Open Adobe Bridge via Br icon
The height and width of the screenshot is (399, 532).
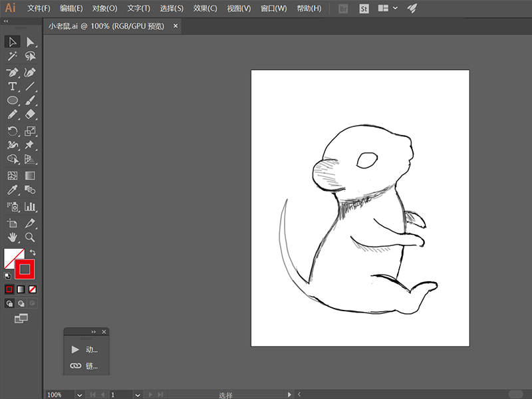pos(343,9)
